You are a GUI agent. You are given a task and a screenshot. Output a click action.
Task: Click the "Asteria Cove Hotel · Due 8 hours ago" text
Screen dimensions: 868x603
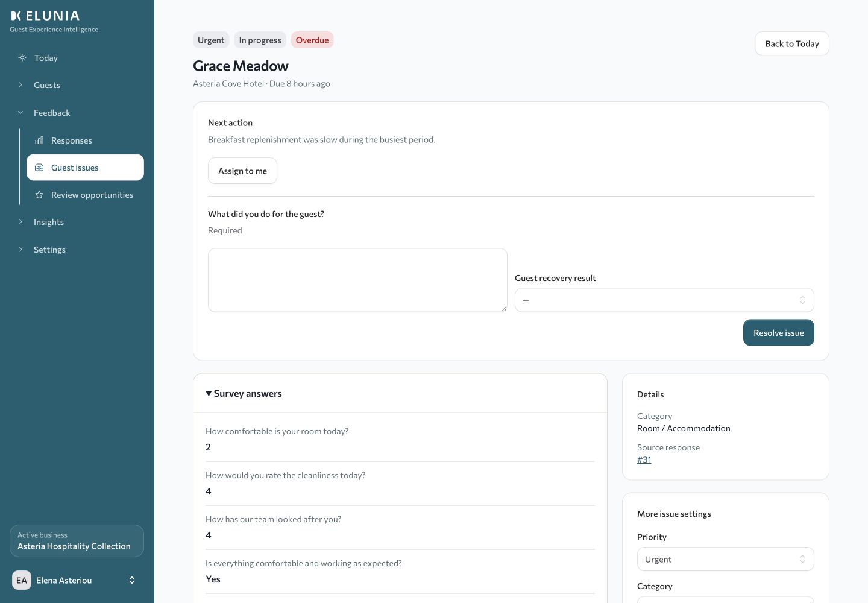(x=262, y=84)
